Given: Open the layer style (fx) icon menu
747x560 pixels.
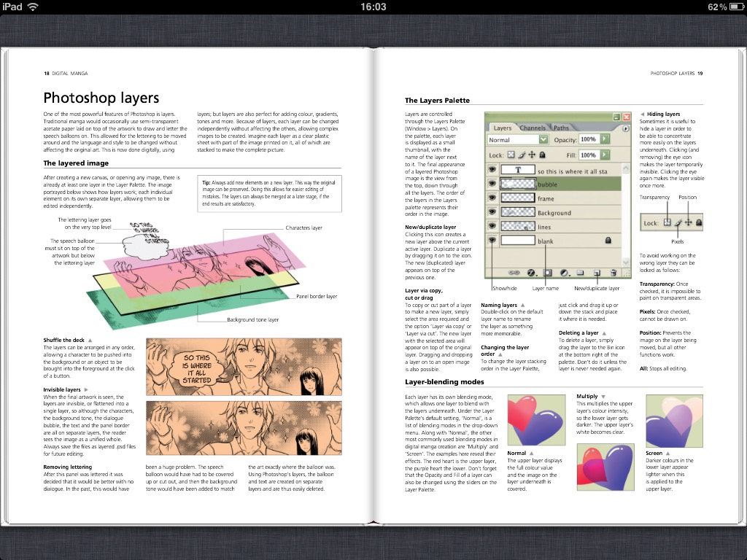Looking at the screenshot, I should 532,273.
